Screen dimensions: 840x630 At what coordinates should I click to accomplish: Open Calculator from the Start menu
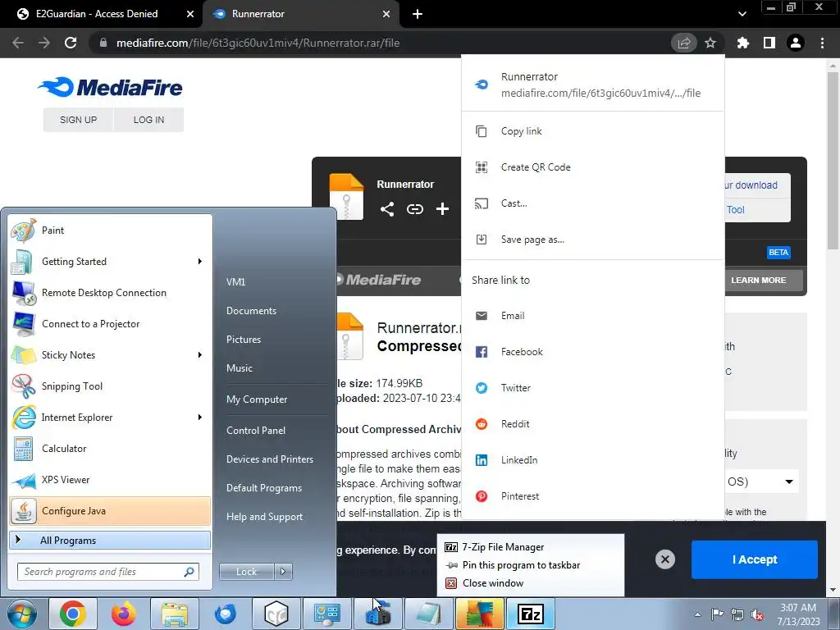[110, 449]
